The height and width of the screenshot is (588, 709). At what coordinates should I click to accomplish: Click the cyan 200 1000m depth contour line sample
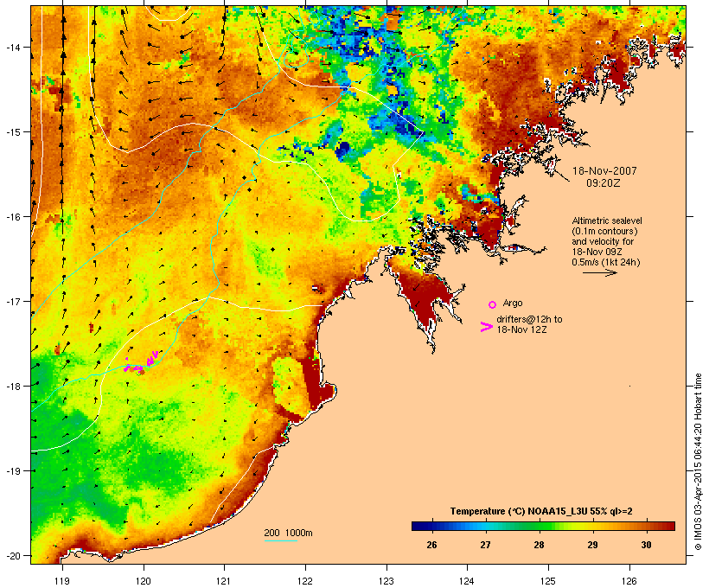pyautogui.click(x=281, y=540)
